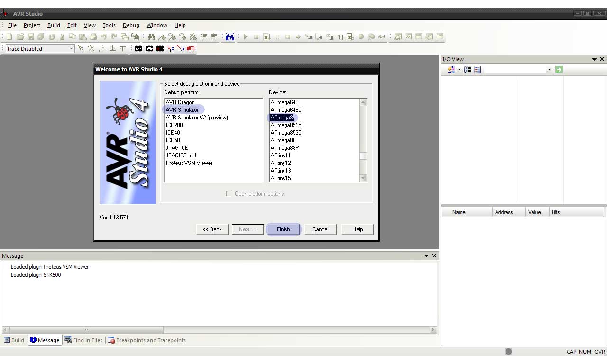Open the I/O View settings icon dropdown arrow
The height and width of the screenshot is (364, 607).
click(x=459, y=70)
